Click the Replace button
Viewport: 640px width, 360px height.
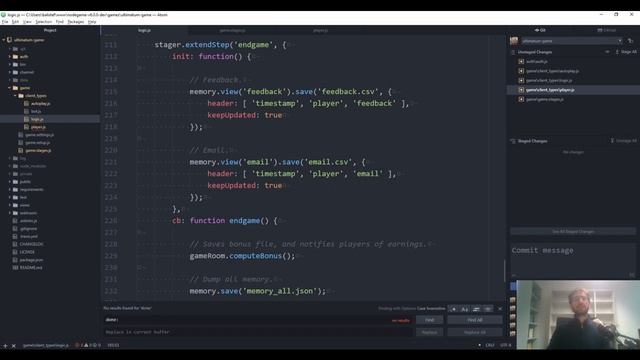(x=429, y=332)
